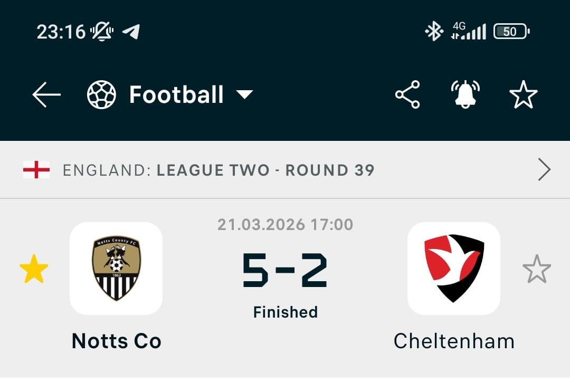Favorite Cheltenham with the star
The image size is (570, 392).
click(x=536, y=269)
